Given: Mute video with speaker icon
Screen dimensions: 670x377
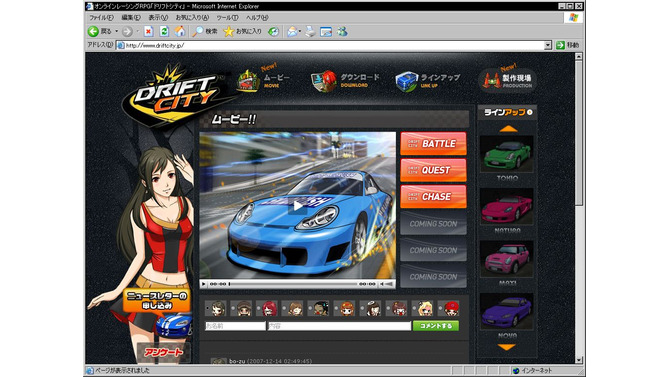Looking at the screenshot, I should point(382,284).
